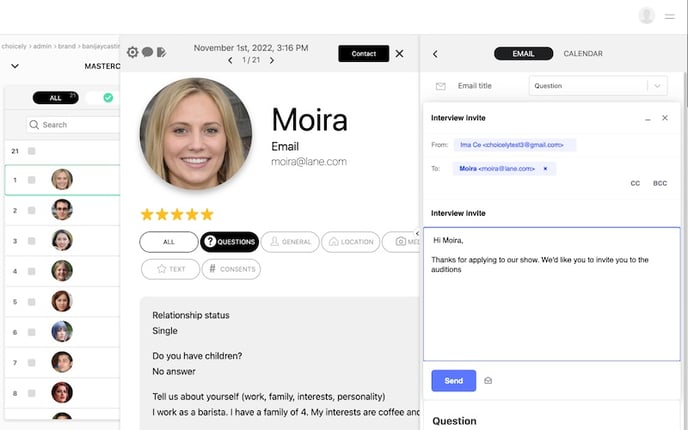Go to the next applicant arrow
The height and width of the screenshot is (430, 688).
(272, 61)
